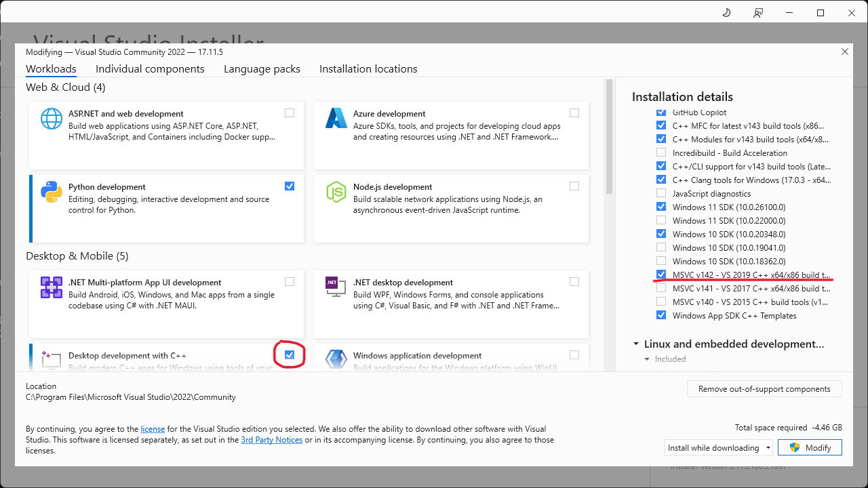The width and height of the screenshot is (868, 488).
Task: Open the feedback icon in title bar
Action: pos(758,13)
